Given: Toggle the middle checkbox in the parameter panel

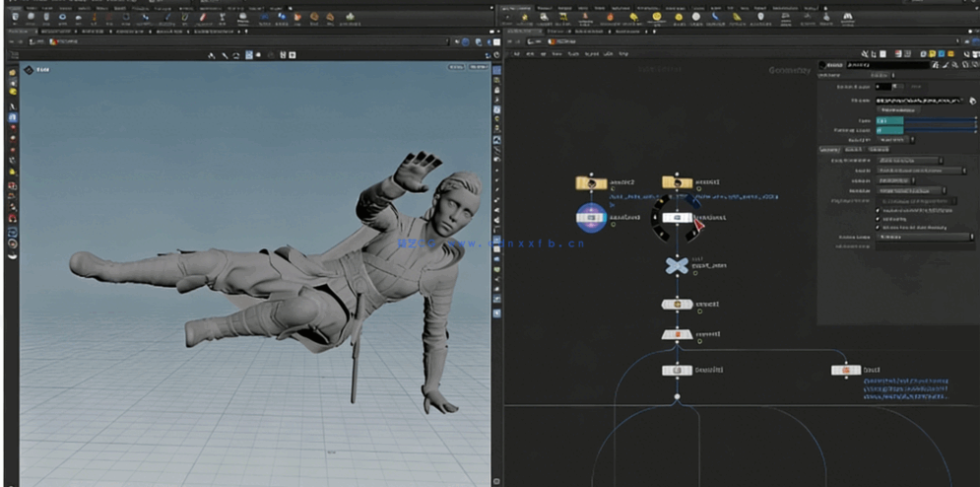Looking at the screenshot, I should [x=878, y=219].
